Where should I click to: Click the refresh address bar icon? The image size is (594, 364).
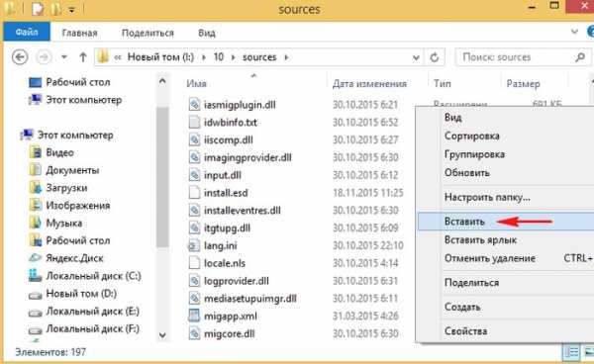435,57
